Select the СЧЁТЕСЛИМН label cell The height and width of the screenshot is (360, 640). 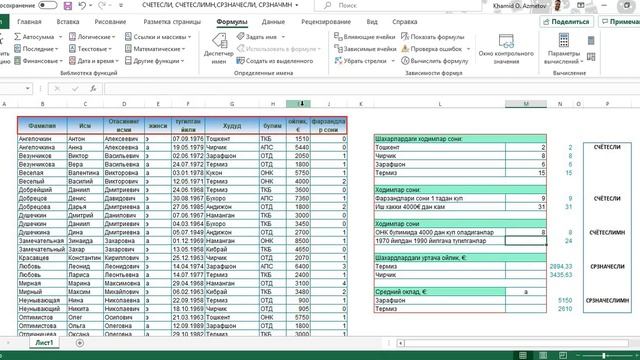click(x=607, y=232)
